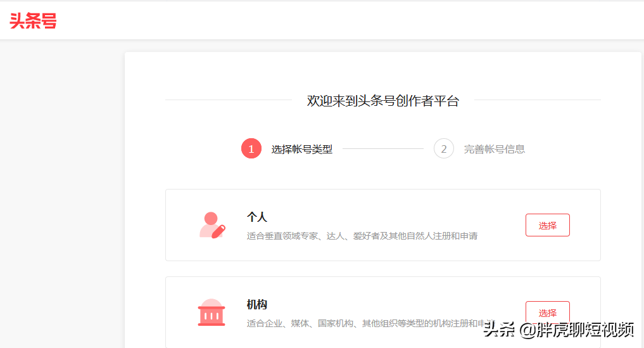The image size is (644, 348).
Task: Click description 适合垂直领域专家、达人
Action: [x=362, y=236]
